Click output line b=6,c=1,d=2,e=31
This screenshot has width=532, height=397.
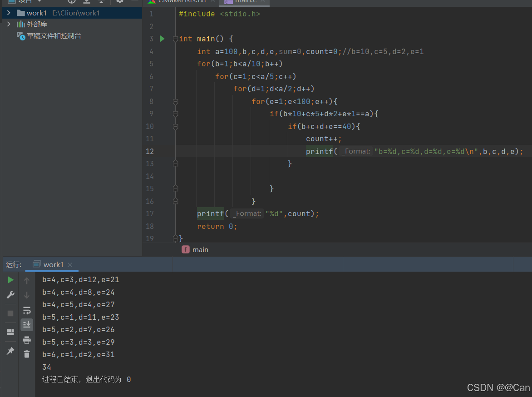(x=79, y=355)
